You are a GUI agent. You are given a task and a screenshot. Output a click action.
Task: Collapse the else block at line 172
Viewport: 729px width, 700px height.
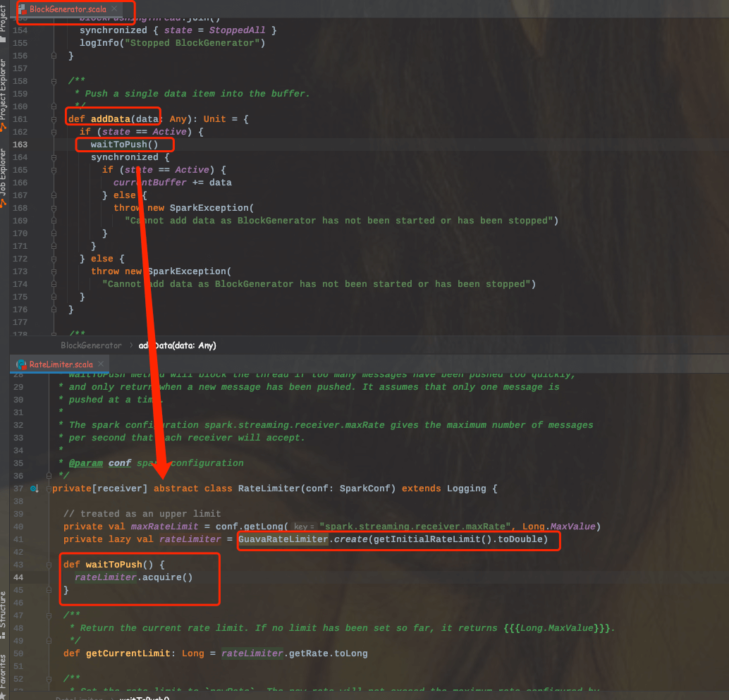pos(54,259)
